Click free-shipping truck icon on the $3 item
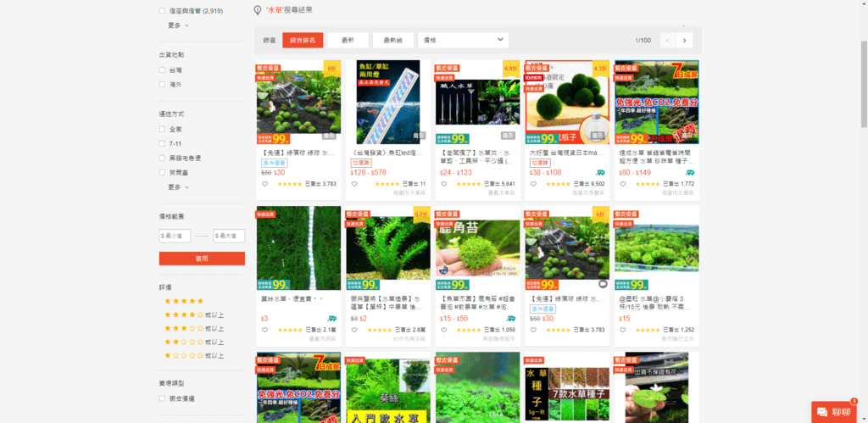This screenshot has height=423, width=868. click(x=331, y=319)
